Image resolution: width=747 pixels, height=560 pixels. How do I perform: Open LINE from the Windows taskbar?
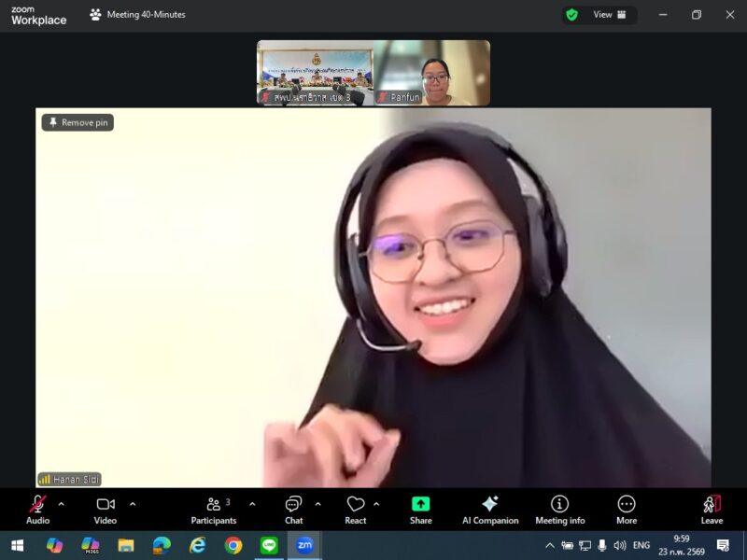269,545
